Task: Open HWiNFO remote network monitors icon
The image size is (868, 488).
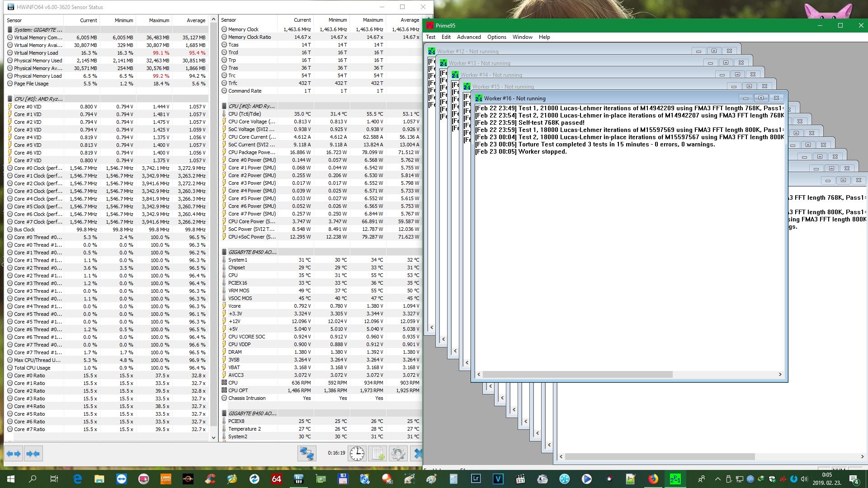Action: (x=307, y=453)
